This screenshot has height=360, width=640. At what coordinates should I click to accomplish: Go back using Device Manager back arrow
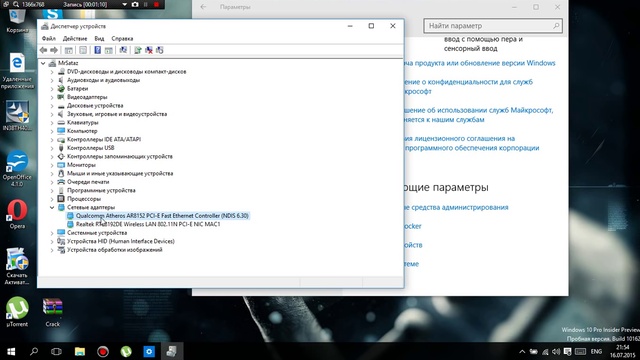click(43, 50)
